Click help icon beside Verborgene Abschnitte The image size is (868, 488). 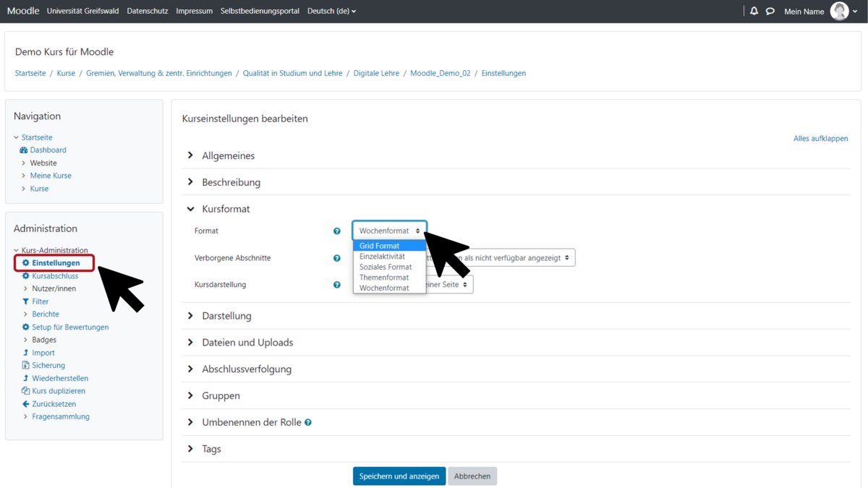pyautogui.click(x=336, y=258)
